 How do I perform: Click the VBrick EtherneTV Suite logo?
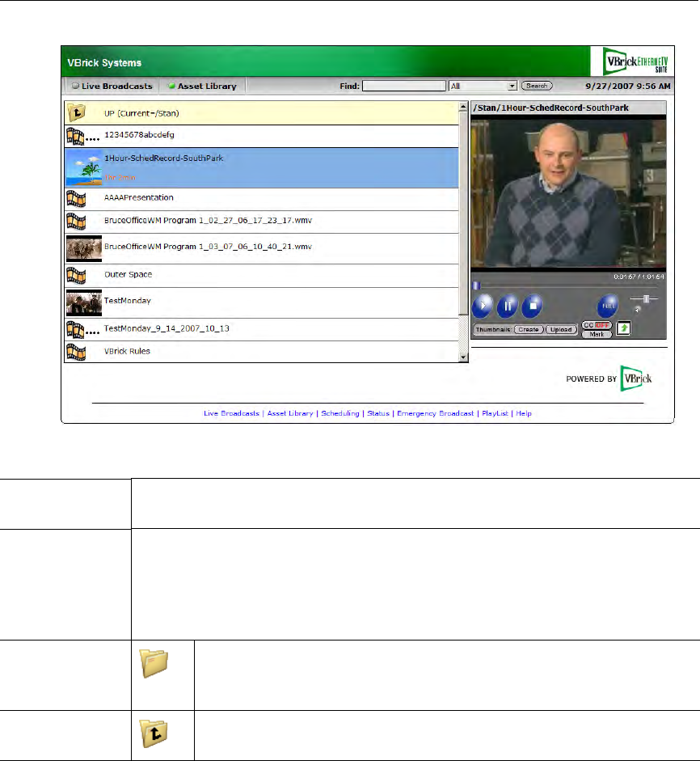(x=635, y=61)
